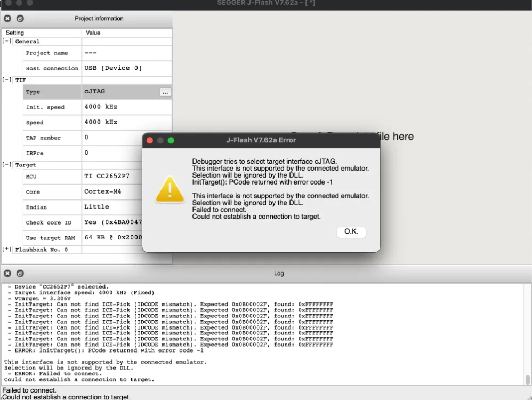Select the Core value Cortex-M4
Image resolution: width=532 pixels, height=400 pixels.
coord(112,191)
